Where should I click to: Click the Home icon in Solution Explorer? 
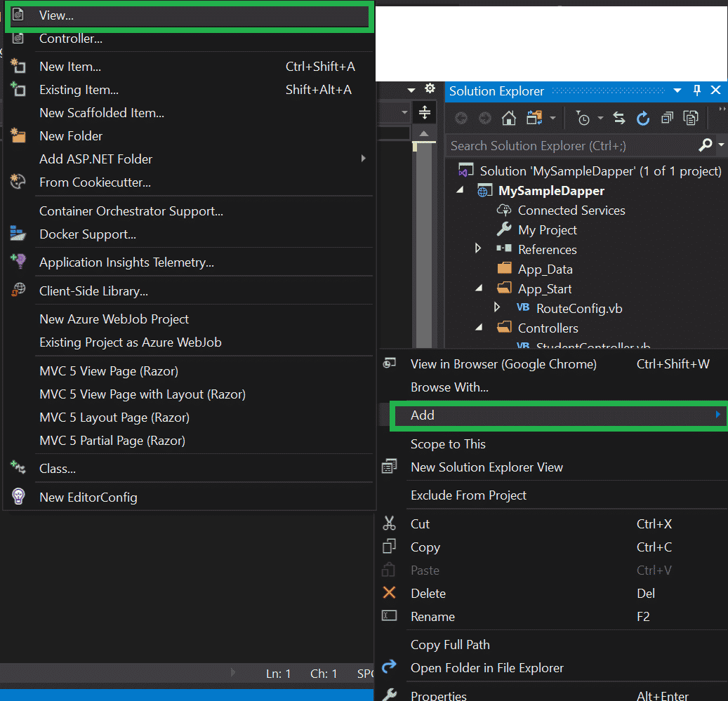(508, 119)
